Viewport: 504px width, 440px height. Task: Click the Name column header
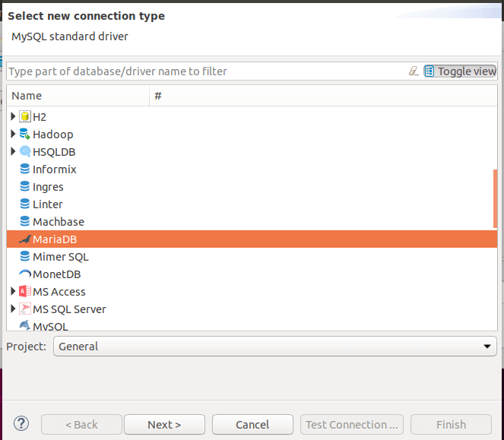[x=76, y=96]
